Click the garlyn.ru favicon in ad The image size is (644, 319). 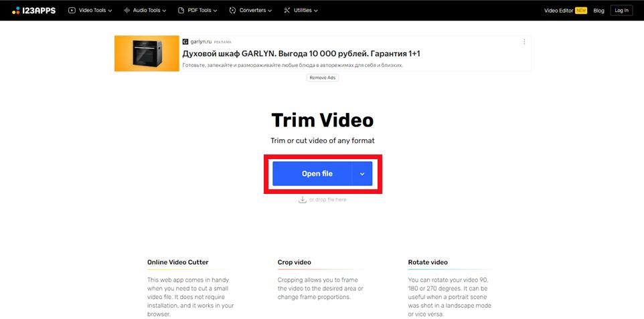(x=185, y=41)
